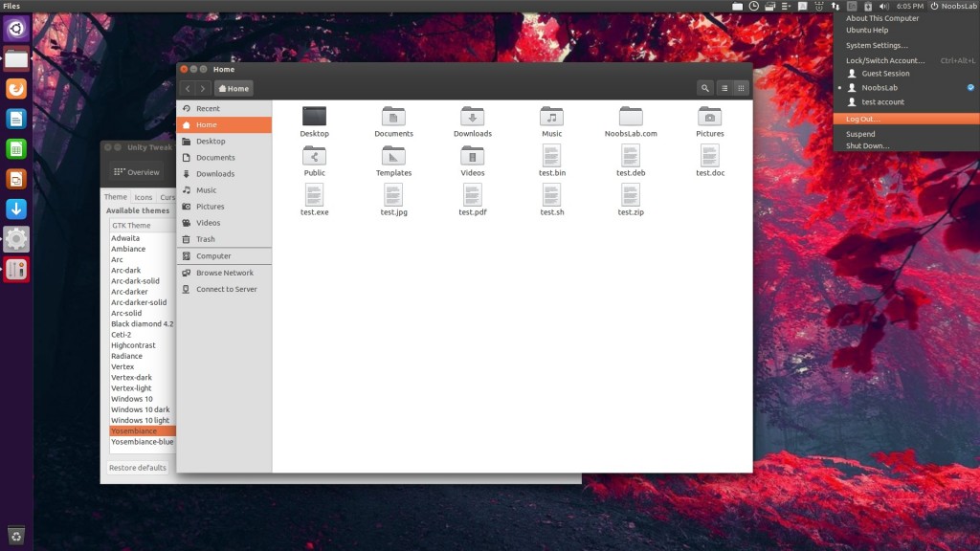This screenshot has height=551, width=980.
Task: Select the test.jpg file icon
Action: click(393, 195)
